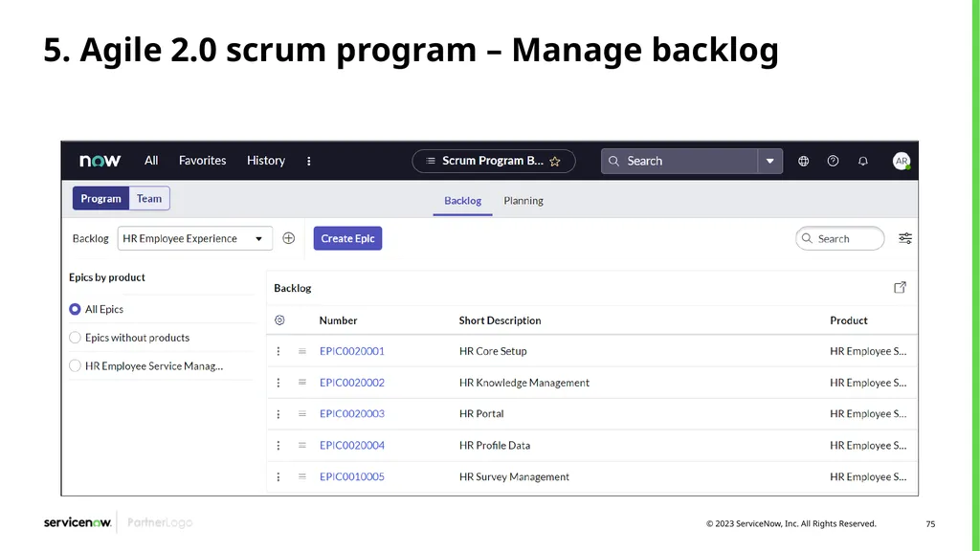Select the All Epics radio button

tap(75, 309)
